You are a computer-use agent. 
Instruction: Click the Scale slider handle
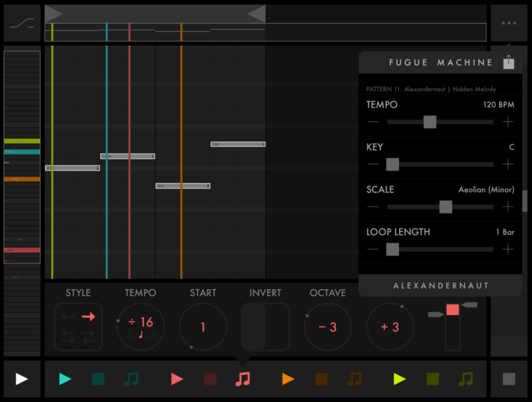(x=446, y=207)
